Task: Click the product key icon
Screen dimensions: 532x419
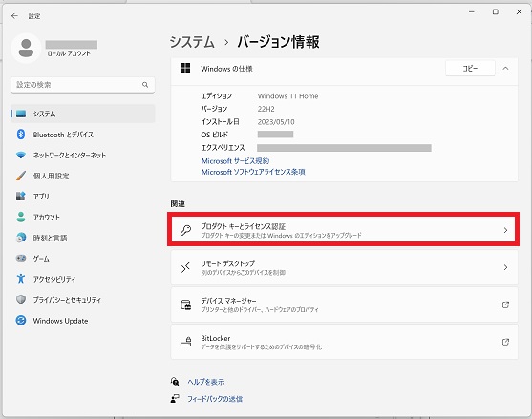Action: point(185,231)
